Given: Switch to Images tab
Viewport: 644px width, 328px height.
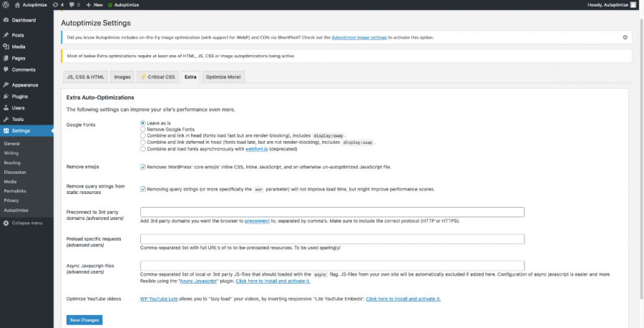Looking at the screenshot, I should [x=122, y=77].
